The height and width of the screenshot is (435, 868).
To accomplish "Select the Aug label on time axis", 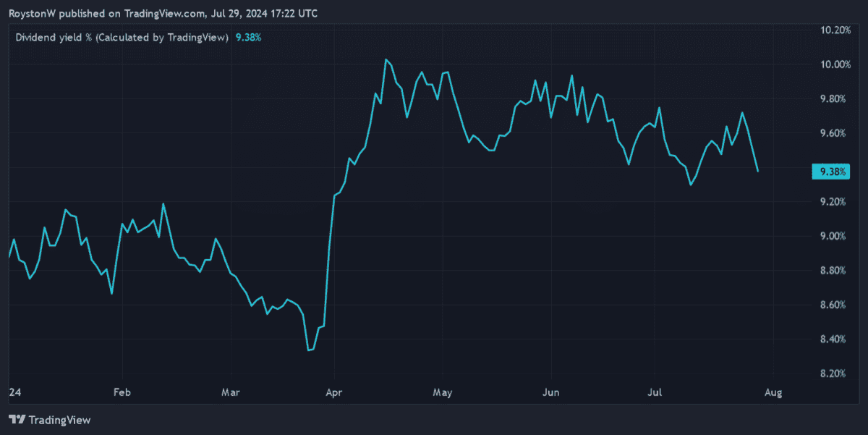I will 773,392.
